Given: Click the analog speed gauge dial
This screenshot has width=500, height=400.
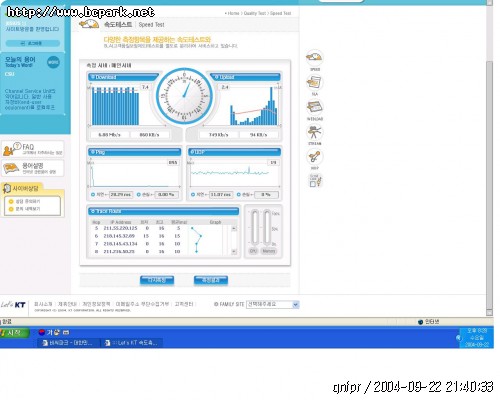Looking at the screenshot, I should coord(184,96).
